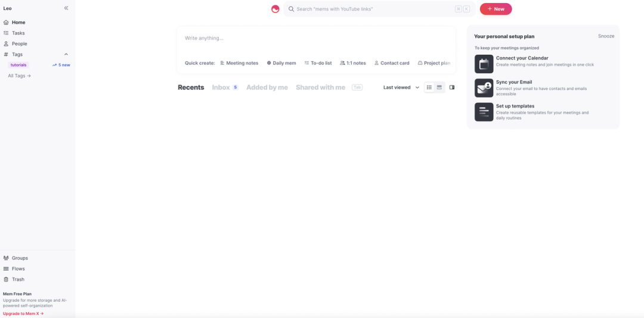Switch to Shared with me tab
The height and width of the screenshot is (318, 644).
coord(320,88)
